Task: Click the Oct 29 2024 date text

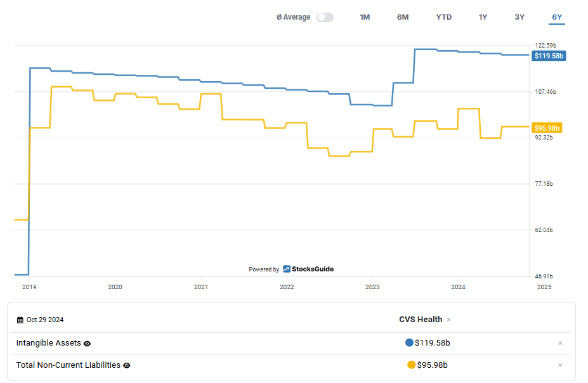Action: pyautogui.click(x=45, y=320)
